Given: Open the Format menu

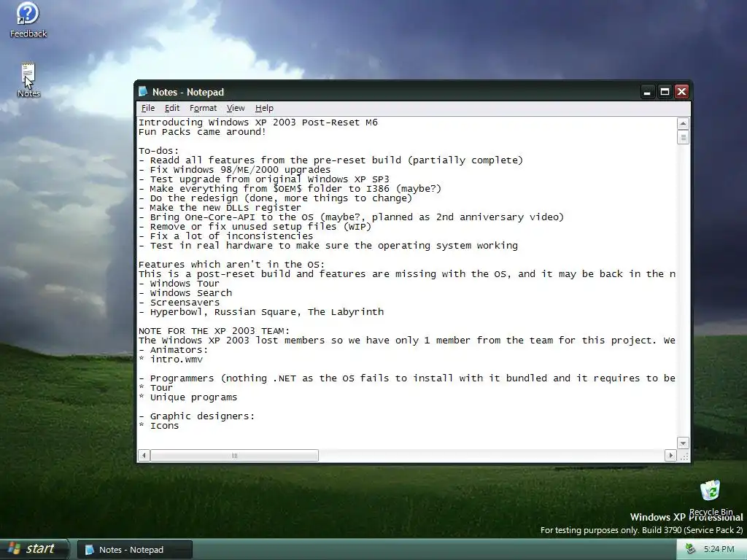Looking at the screenshot, I should [x=203, y=108].
